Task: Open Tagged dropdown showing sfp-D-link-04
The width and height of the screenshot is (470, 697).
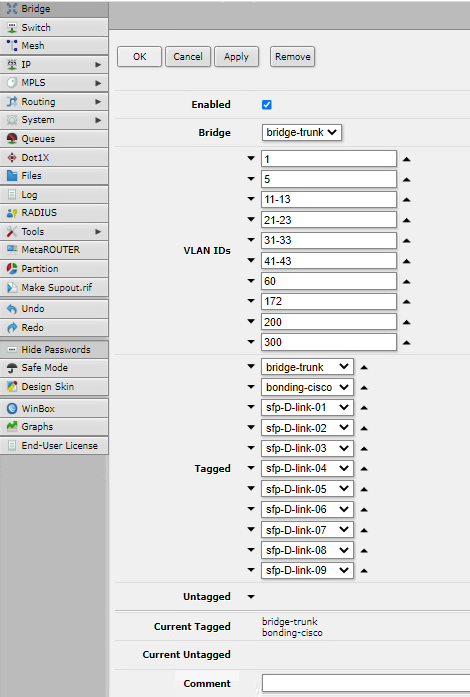Action: [307, 468]
